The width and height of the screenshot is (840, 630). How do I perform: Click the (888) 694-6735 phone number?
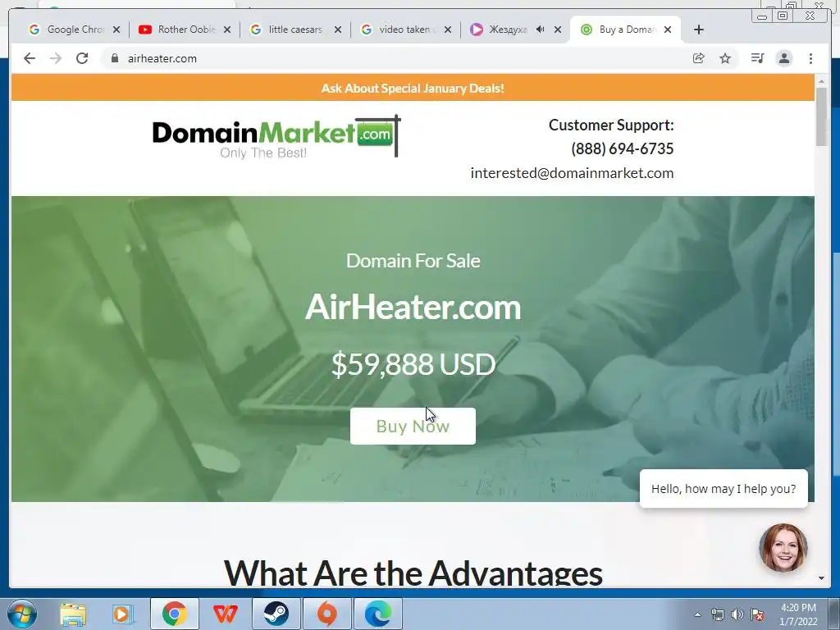pos(622,148)
